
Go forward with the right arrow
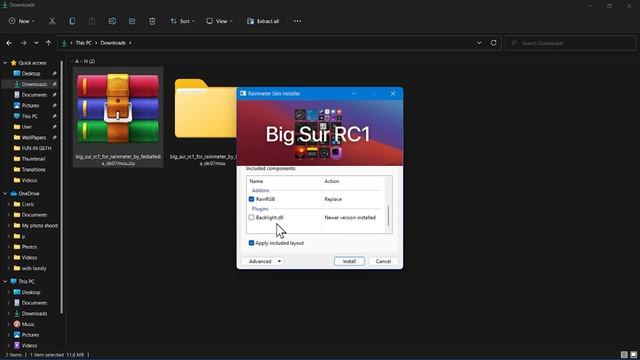click(23, 43)
